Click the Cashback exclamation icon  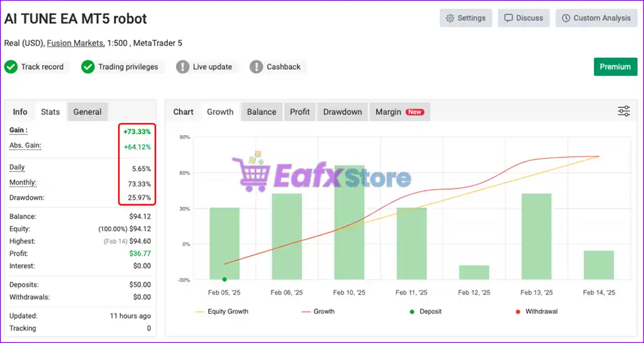click(257, 67)
